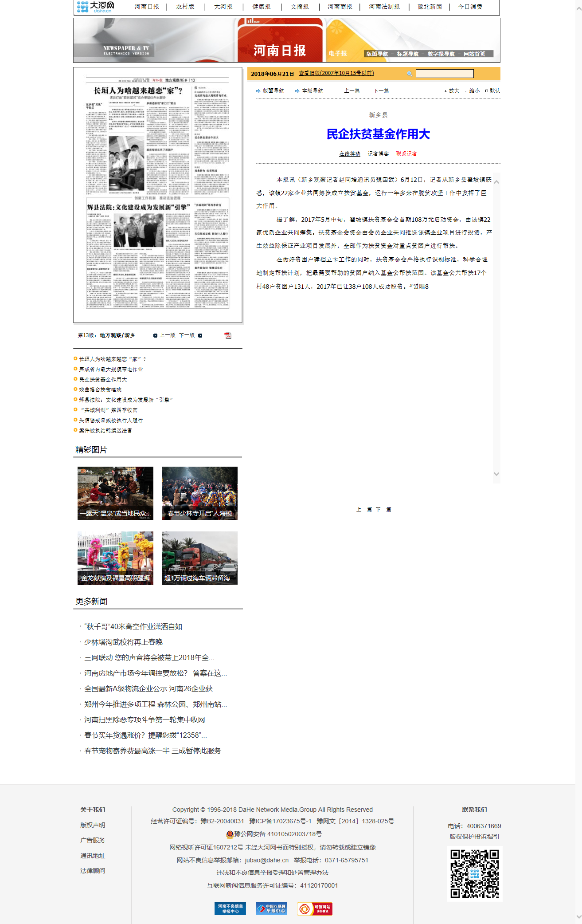Open the 金龙献瑞及福星高照醒狮 photo
The width and height of the screenshot is (582, 924).
[x=115, y=558]
